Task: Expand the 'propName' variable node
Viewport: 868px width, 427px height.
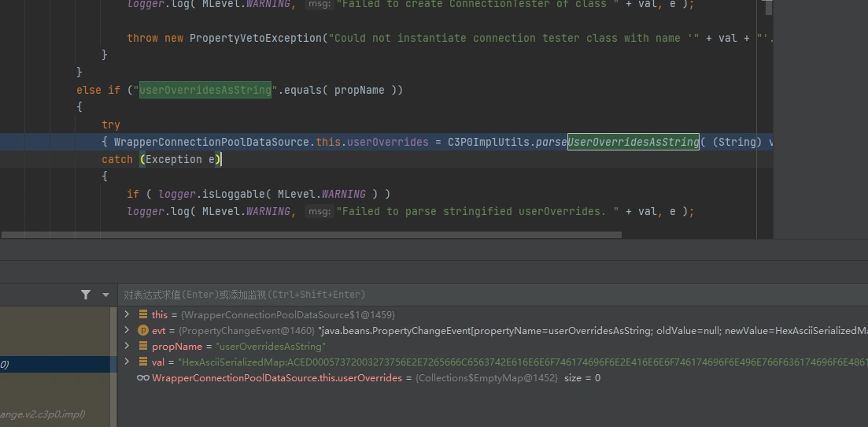Action: pyautogui.click(x=127, y=346)
